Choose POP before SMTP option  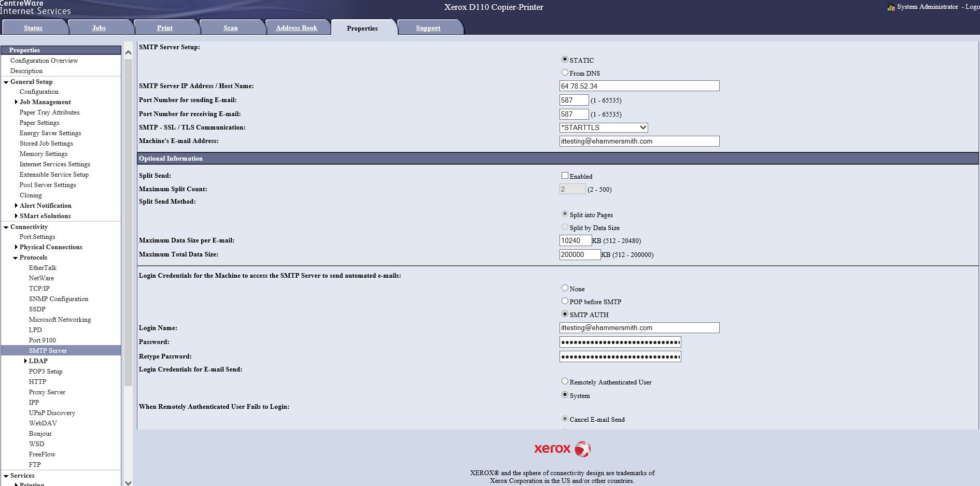click(x=565, y=301)
